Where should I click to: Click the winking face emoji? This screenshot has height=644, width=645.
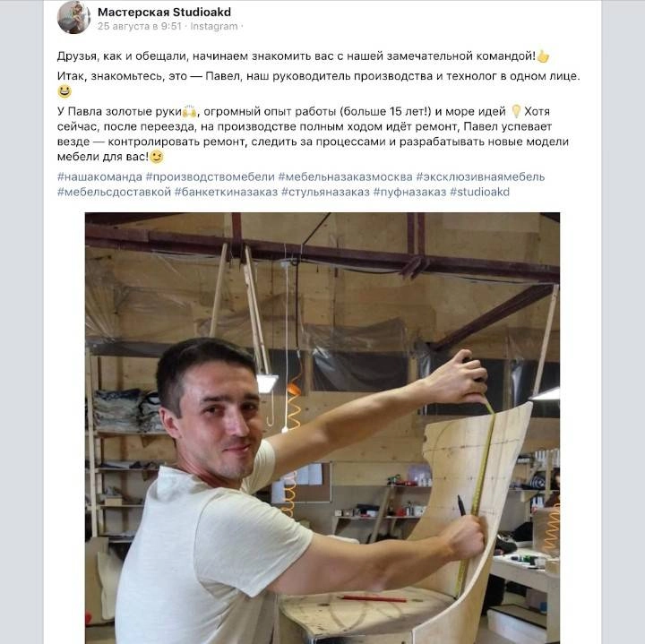click(157, 157)
